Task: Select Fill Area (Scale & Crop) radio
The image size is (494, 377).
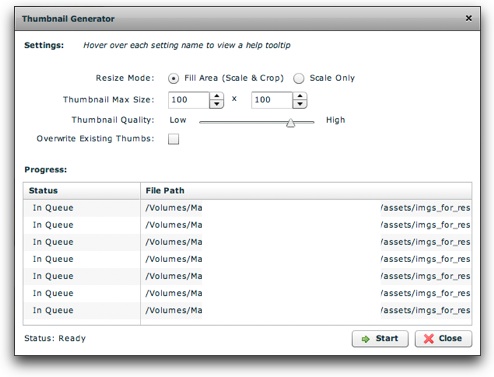Action: pos(173,78)
